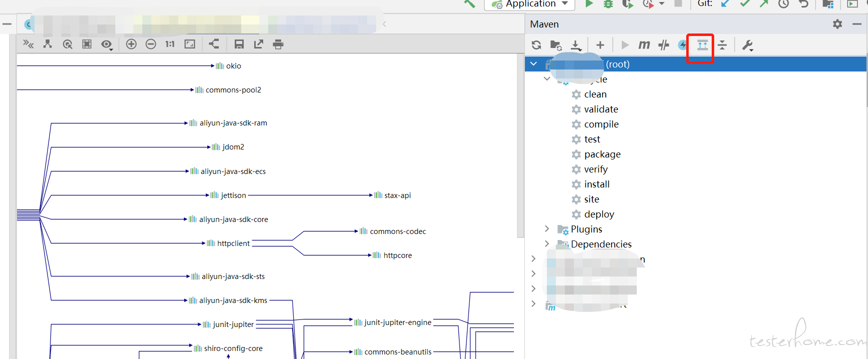Viewport: 868px width, 359px height.
Task: Rollback changes with the undo arrow
Action: pyautogui.click(x=804, y=3)
